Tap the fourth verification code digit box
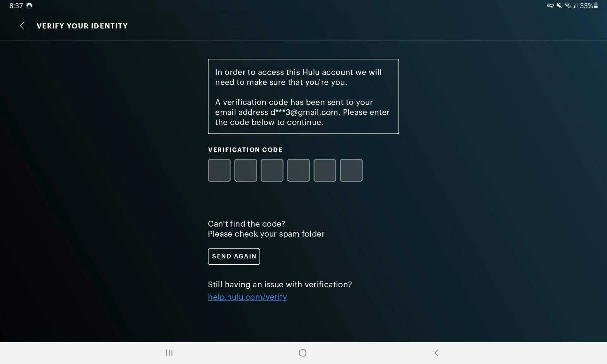 click(x=298, y=170)
